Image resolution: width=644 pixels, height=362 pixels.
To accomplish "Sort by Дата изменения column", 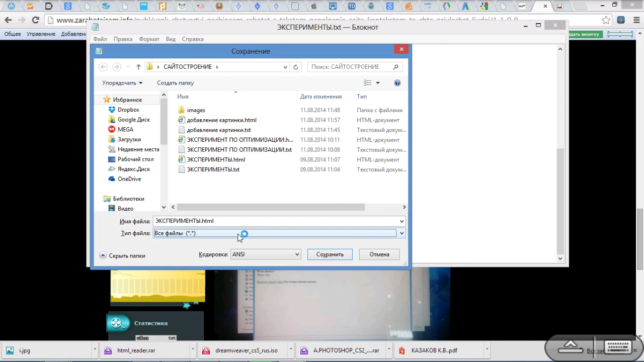I will (x=321, y=97).
